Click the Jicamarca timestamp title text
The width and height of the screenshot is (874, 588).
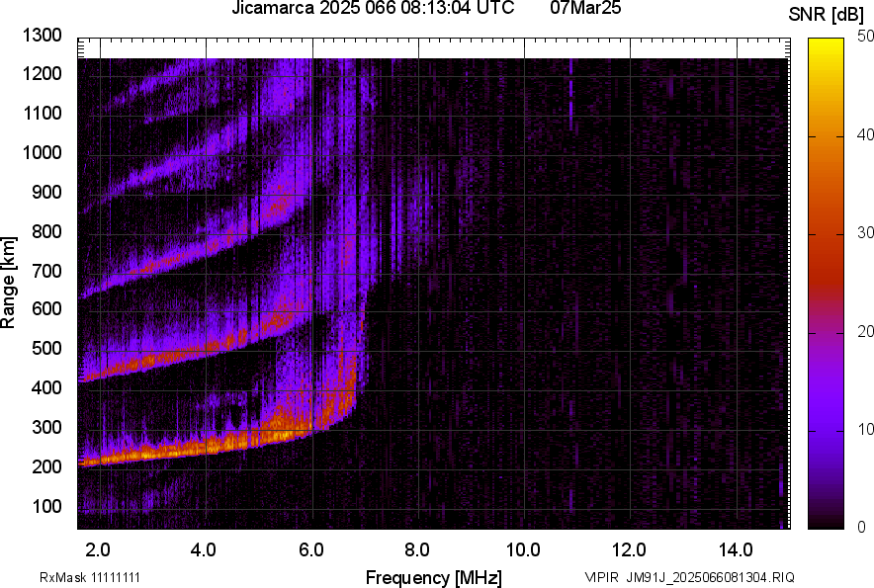click(373, 9)
